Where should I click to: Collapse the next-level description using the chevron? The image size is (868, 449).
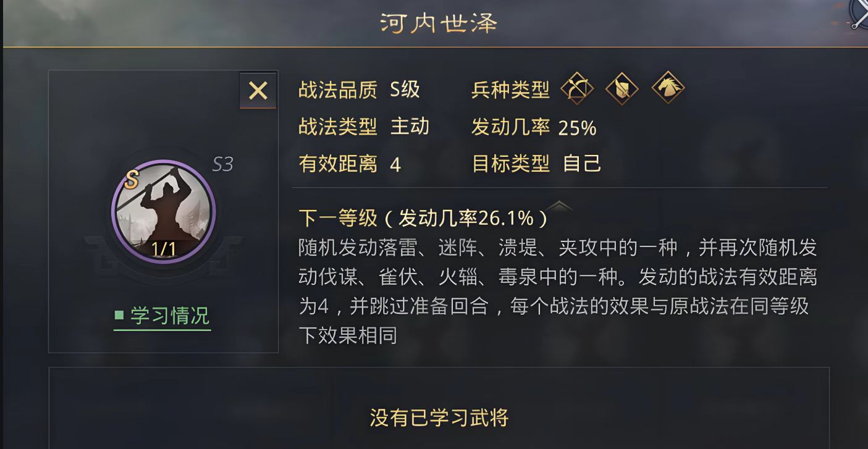(x=559, y=207)
